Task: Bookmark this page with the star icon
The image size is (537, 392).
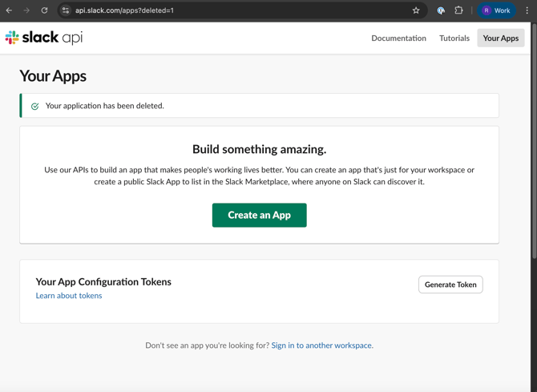Action: (416, 10)
